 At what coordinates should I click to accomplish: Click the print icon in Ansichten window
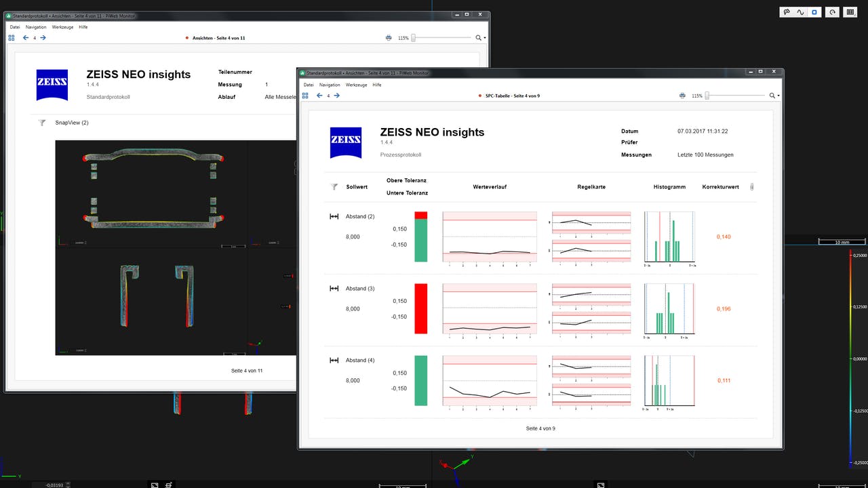pos(389,38)
